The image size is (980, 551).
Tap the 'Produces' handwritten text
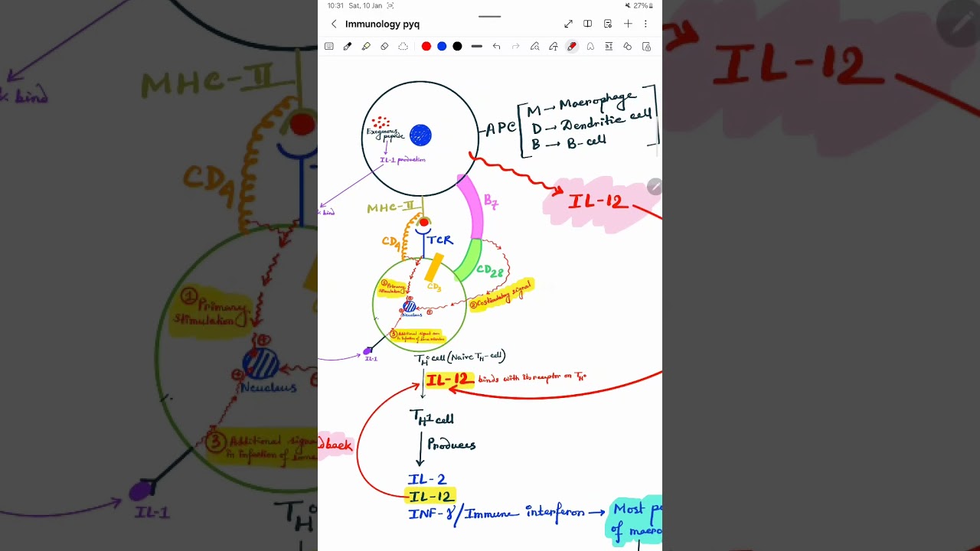(452, 445)
